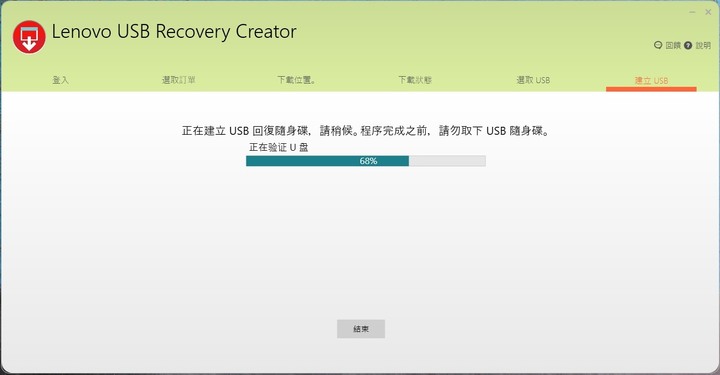This screenshot has height=375, width=720.
Task: Open the 回饋 feedback link text
Action: point(673,45)
